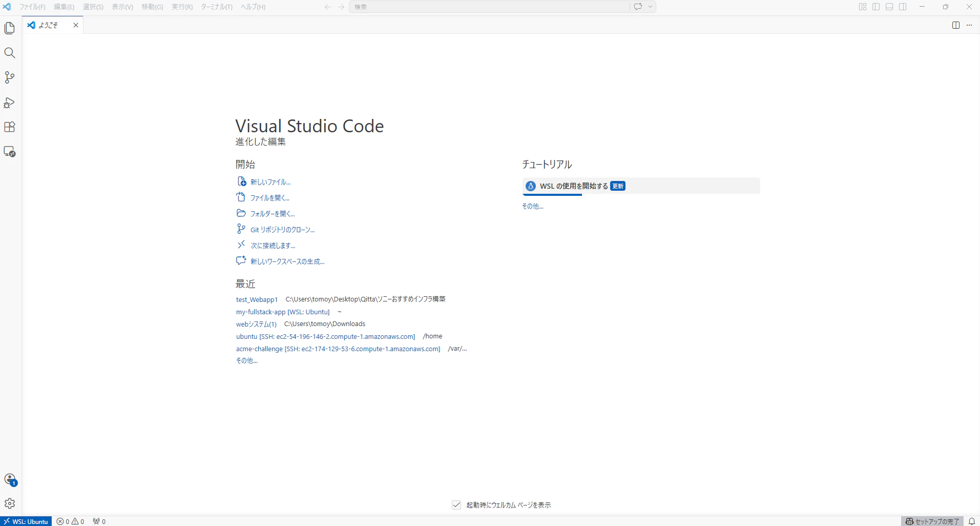Click the folder icon beside フォルダーを開く

click(x=241, y=213)
